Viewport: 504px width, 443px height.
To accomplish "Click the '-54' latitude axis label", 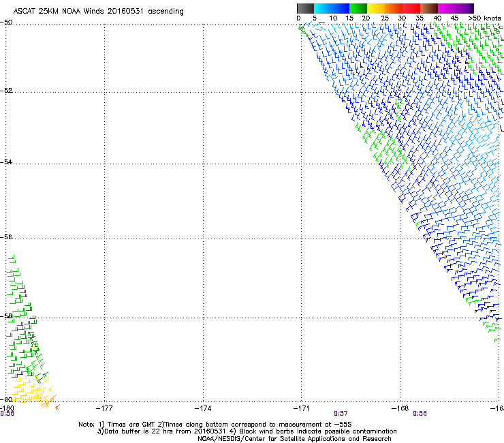I will [x=6, y=162].
